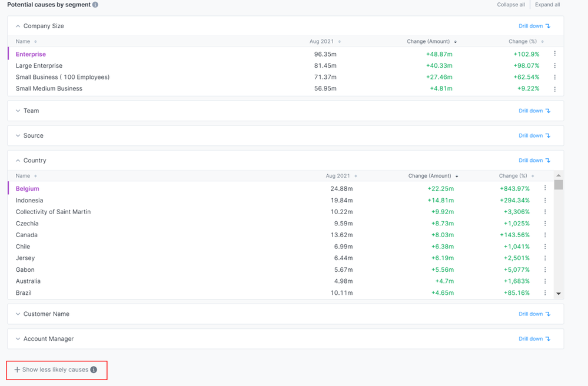Select the Enterprise row name
588x386 pixels.
pos(31,54)
